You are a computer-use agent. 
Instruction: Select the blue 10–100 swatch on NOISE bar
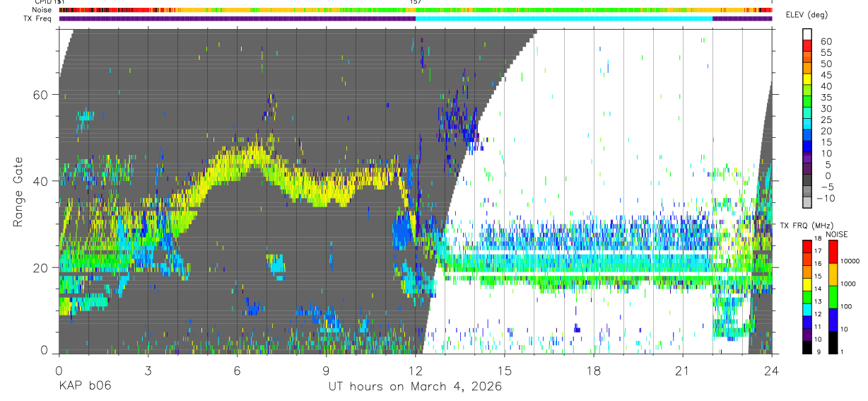coord(833,319)
